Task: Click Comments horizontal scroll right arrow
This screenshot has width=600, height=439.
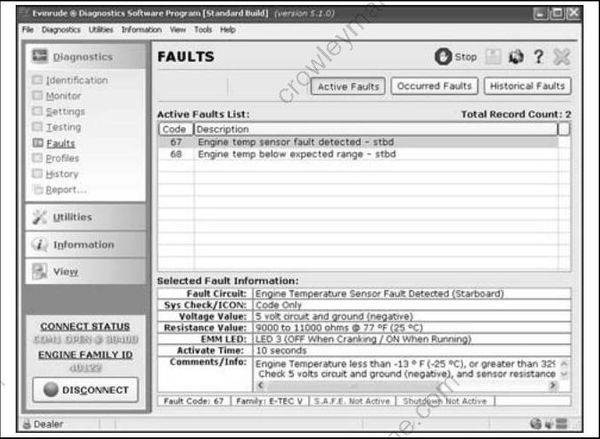Action: (x=553, y=385)
